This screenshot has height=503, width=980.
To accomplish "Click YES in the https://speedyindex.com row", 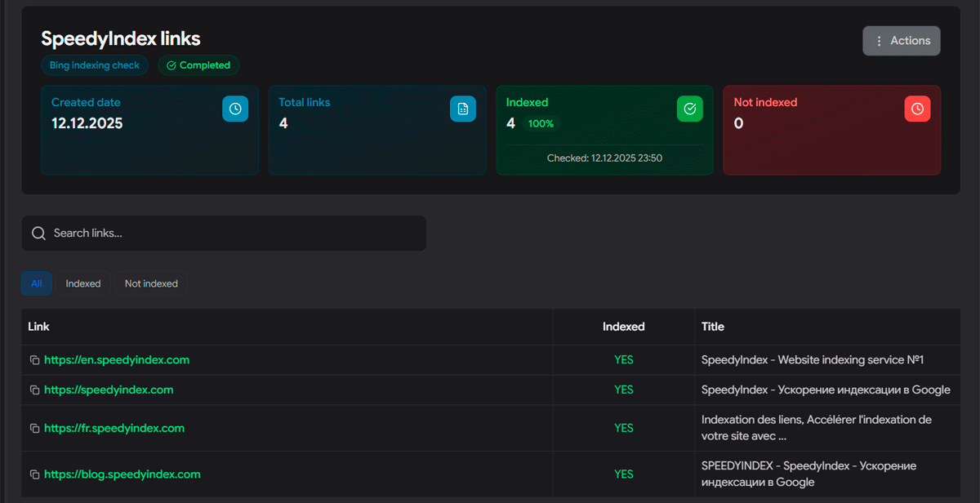I will pyautogui.click(x=624, y=390).
